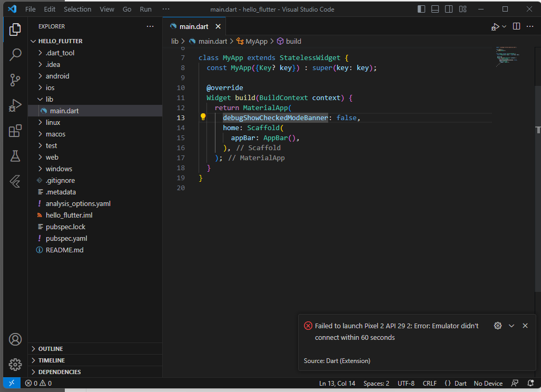The width and height of the screenshot is (541, 392).
Task: Open notifications bell in status bar
Action: [x=530, y=383]
